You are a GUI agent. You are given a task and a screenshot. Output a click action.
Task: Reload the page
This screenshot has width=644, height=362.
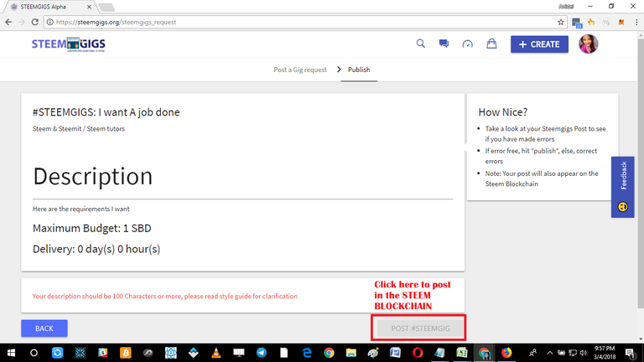point(35,22)
